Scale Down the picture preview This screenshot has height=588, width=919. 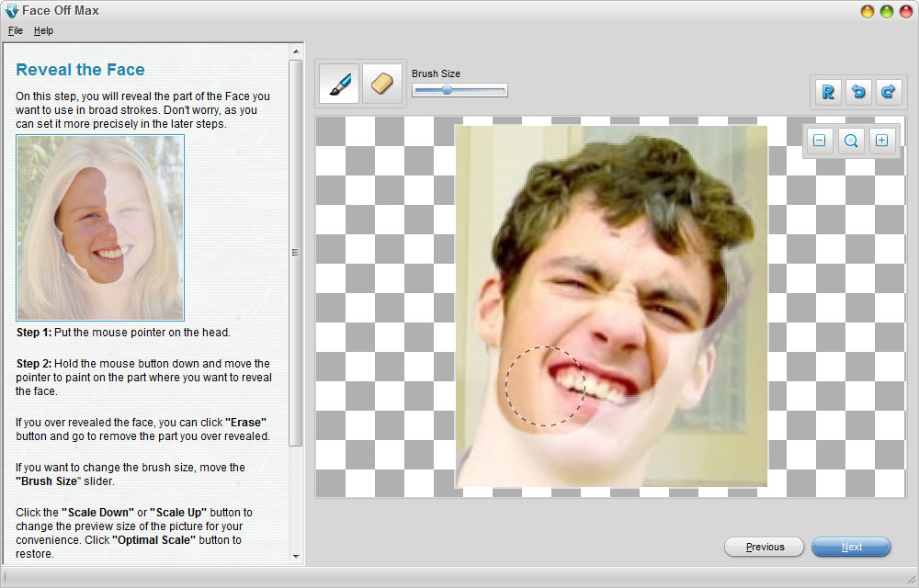820,141
